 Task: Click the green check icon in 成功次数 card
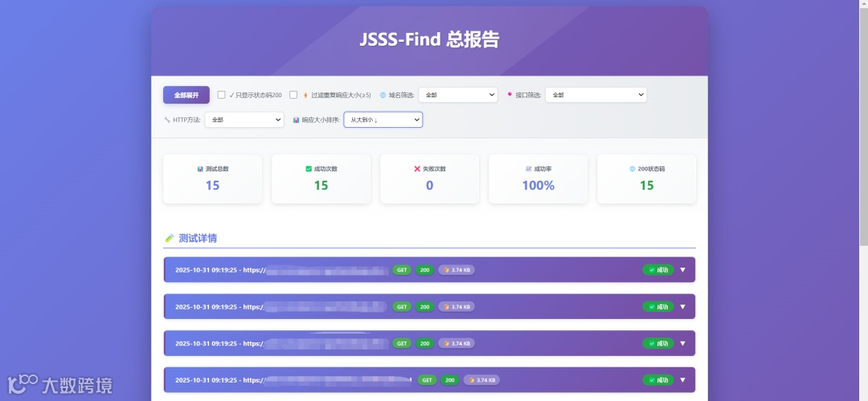(x=309, y=169)
